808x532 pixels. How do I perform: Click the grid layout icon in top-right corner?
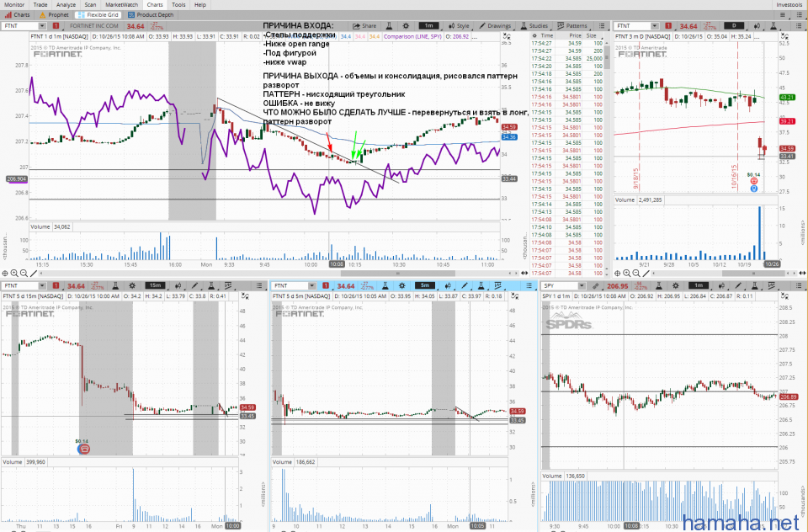point(783,15)
